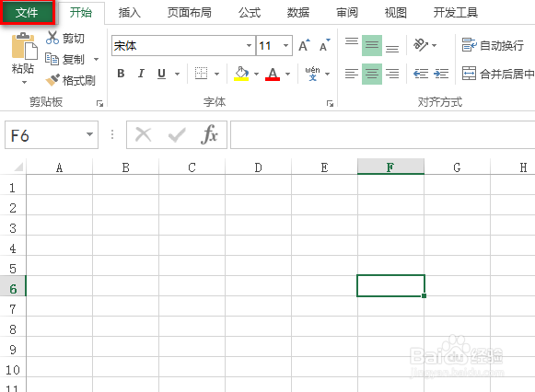Open the 审阅 ribbon tab

(x=347, y=13)
